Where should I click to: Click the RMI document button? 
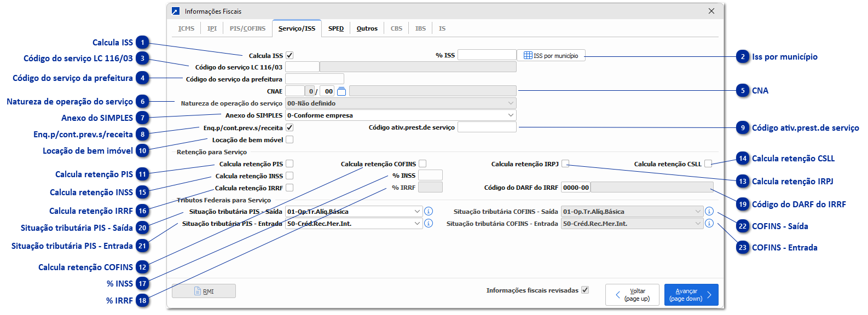pyautogui.click(x=204, y=291)
